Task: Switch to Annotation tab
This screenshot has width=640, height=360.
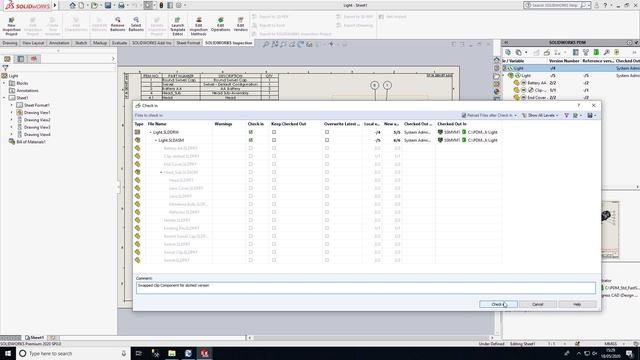Action: (59, 43)
